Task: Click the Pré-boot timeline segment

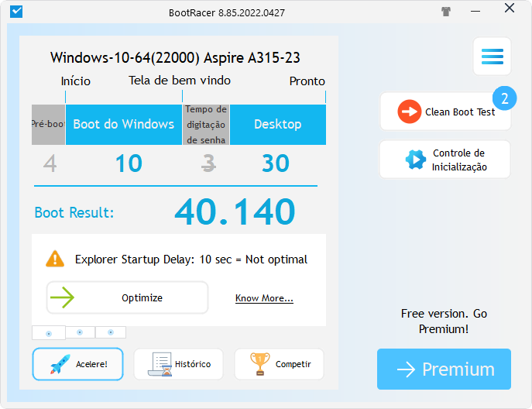Action: point(48,125)
